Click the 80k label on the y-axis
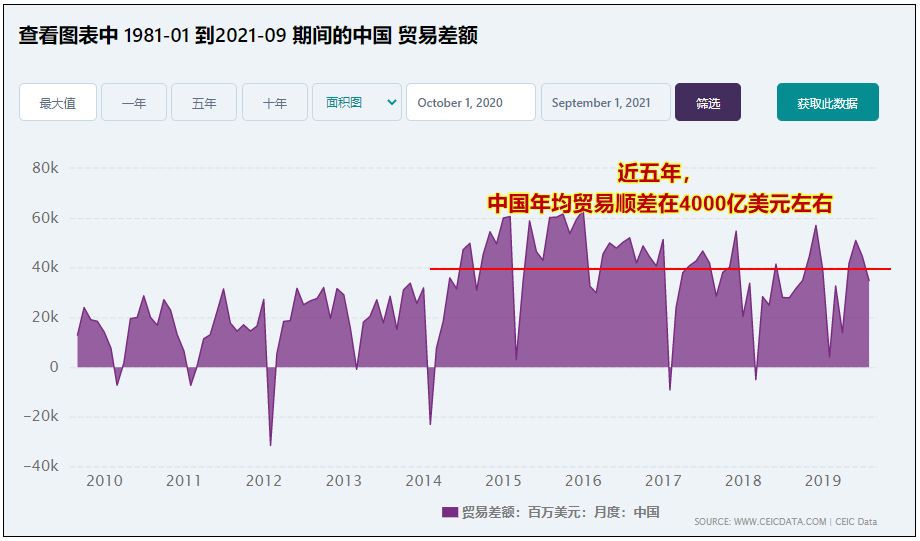Viewport: 920px width, 541px height. click(45, 168)
